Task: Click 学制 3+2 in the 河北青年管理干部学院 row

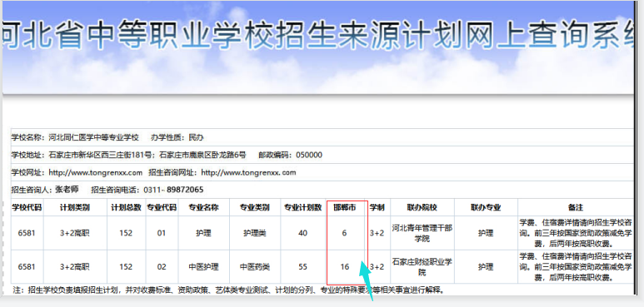Action: tap(377, 233)
